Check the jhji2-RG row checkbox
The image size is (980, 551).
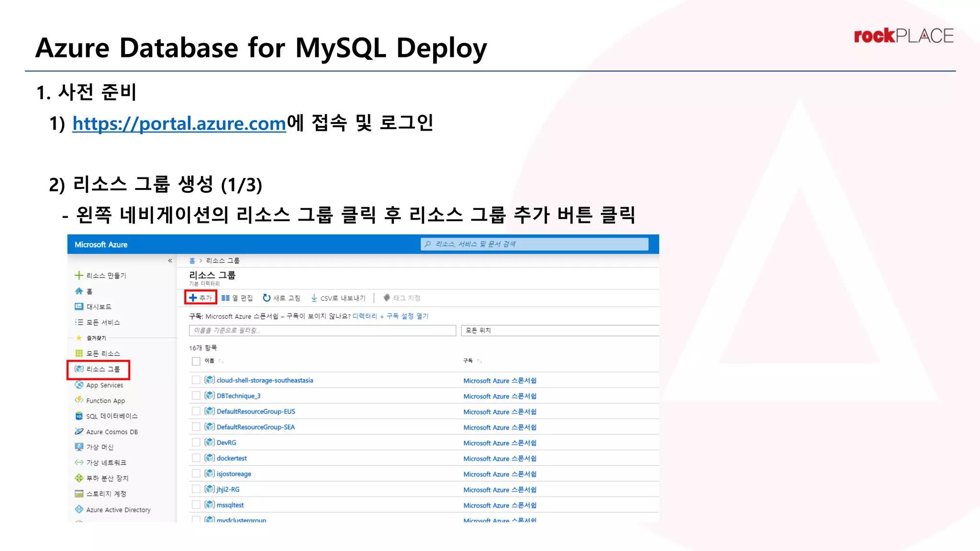(x=196, y=489)
